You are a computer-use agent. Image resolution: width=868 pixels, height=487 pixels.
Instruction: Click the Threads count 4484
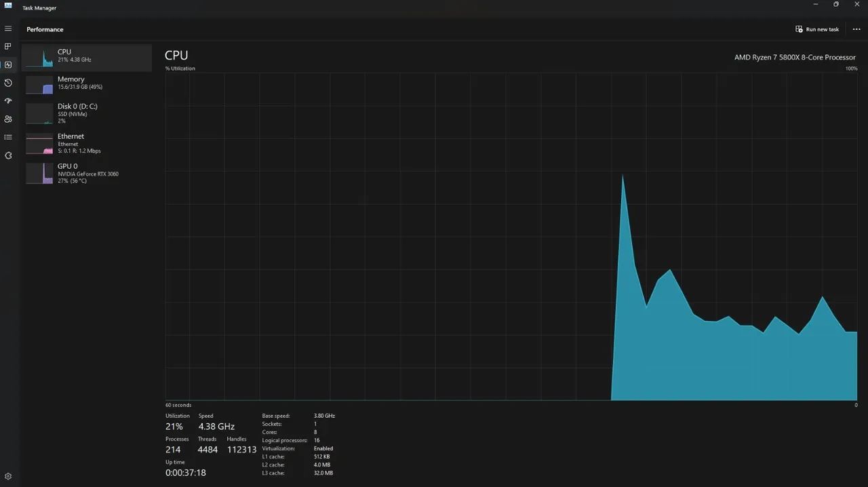click(x=208, y=450)
